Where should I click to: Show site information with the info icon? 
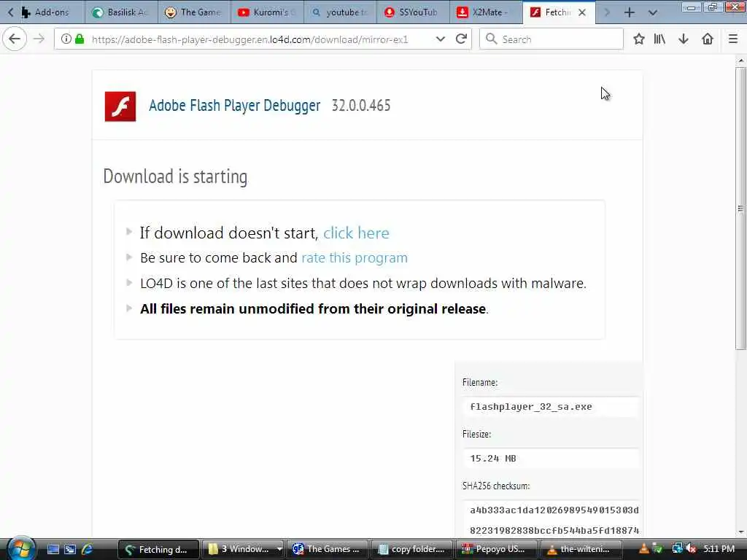pyautogui.click(x=66, y=39)
